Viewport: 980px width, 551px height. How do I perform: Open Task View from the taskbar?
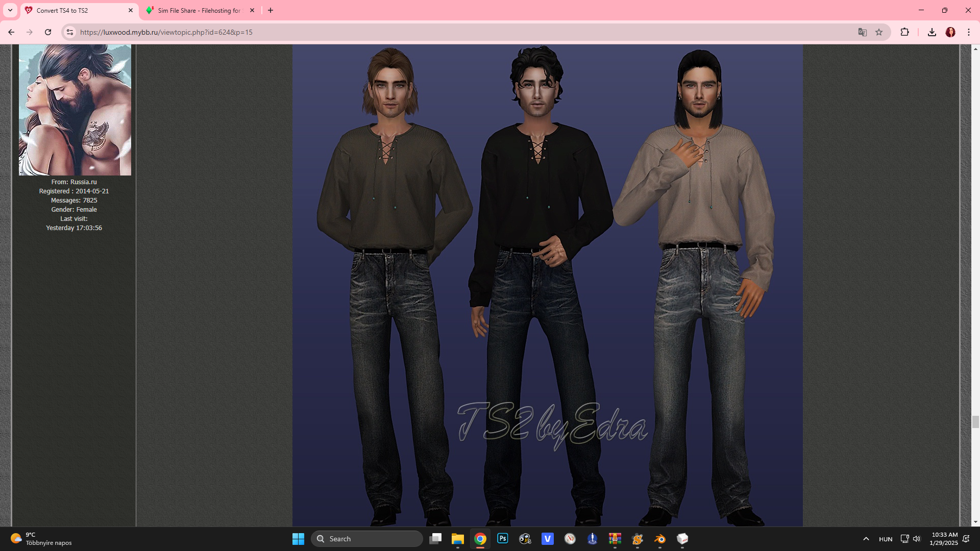coord(435,539)
